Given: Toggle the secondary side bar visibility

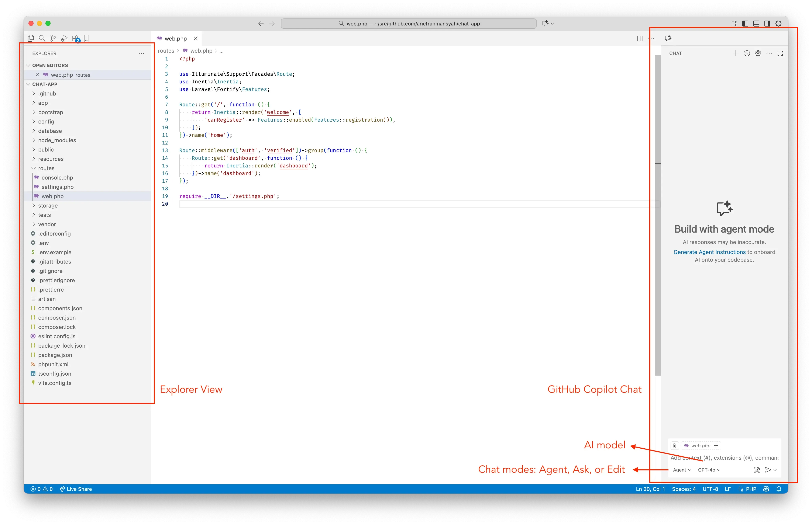Looking at the screenshot, I should pos(767,23).
